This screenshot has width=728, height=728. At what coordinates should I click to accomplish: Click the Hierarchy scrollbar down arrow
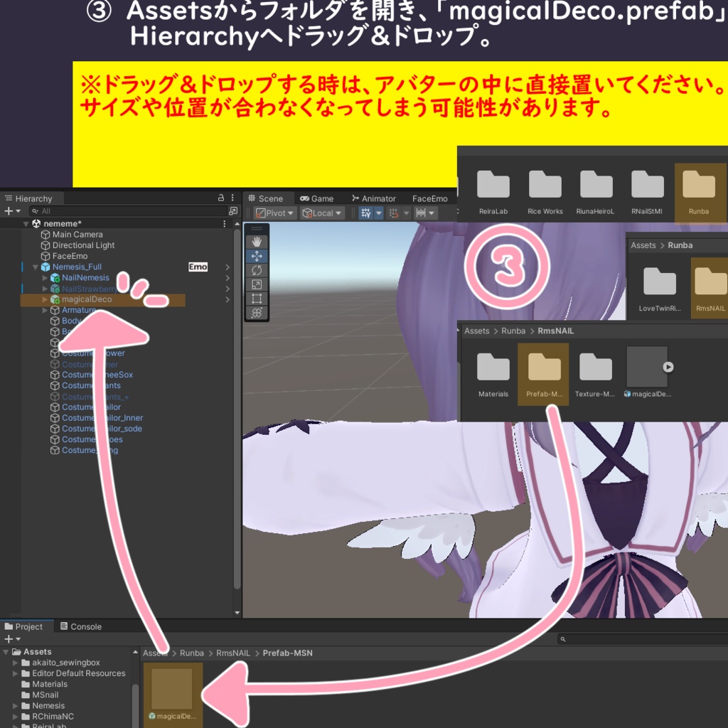[x=237, y=613]
